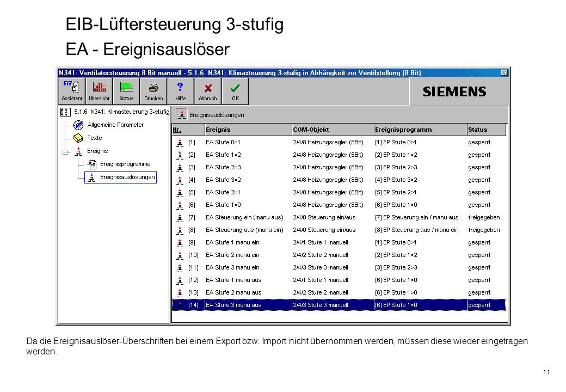This screenshot has width=566, height=392.
Task: Click the trigger icon of row [2]
Action: [180, 155]
